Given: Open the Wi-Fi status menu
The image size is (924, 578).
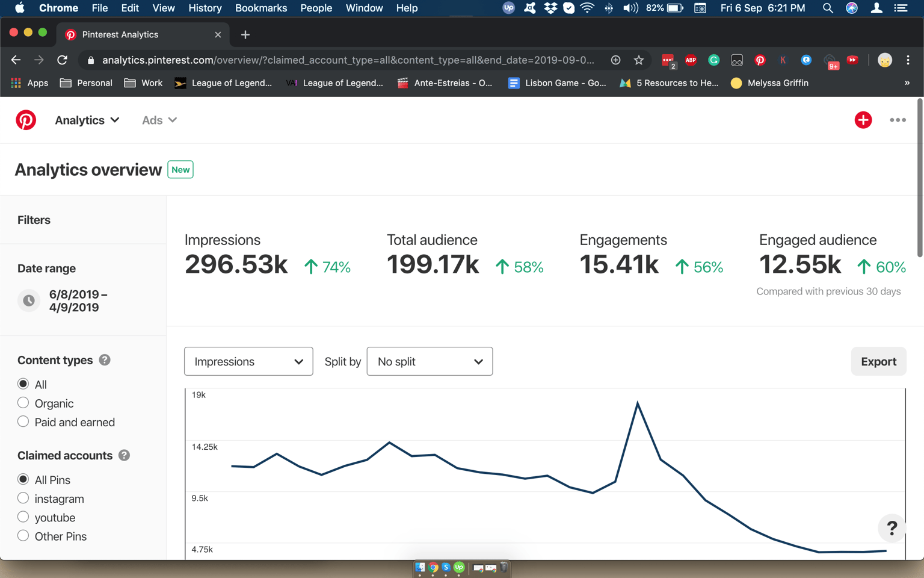Looking at the screenshot, I should coord(587,8).
